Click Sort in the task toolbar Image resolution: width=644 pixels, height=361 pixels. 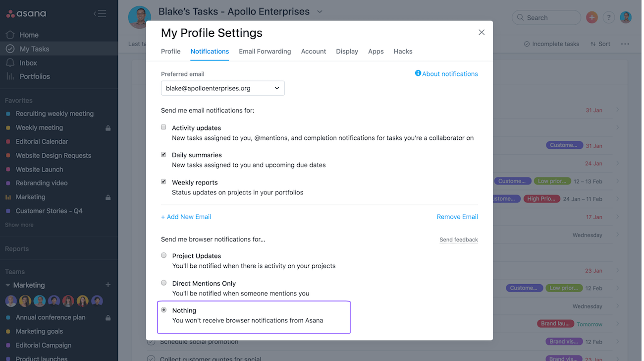[600, 44]
